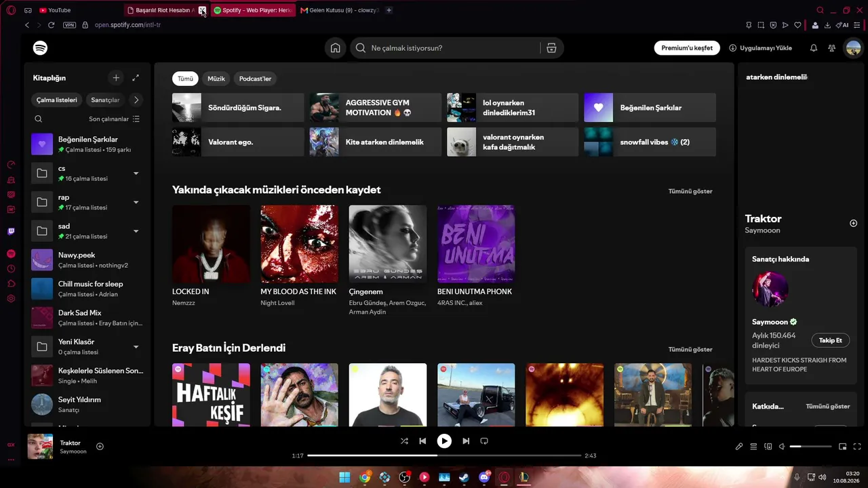Select the Müzik filter chip
This screenshot has width=868, height=488.
[216, 79]
